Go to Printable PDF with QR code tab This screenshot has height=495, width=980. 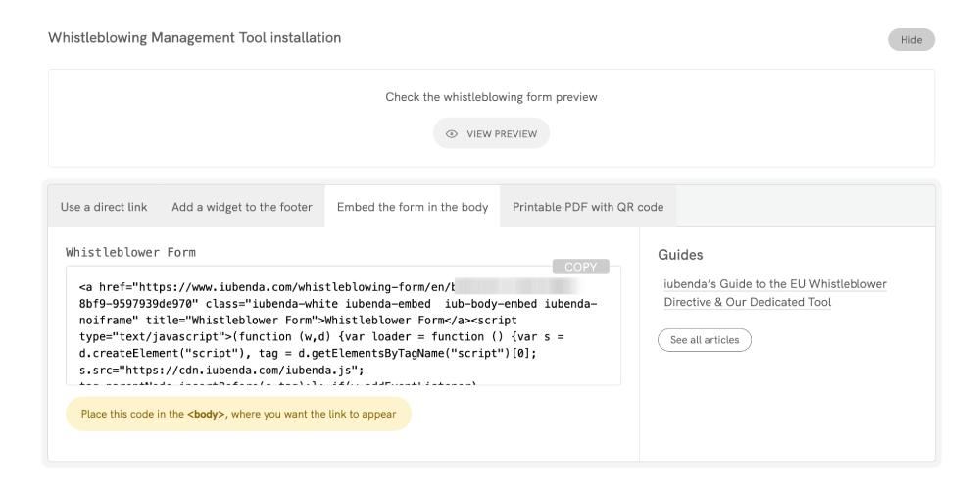point(587,207)
